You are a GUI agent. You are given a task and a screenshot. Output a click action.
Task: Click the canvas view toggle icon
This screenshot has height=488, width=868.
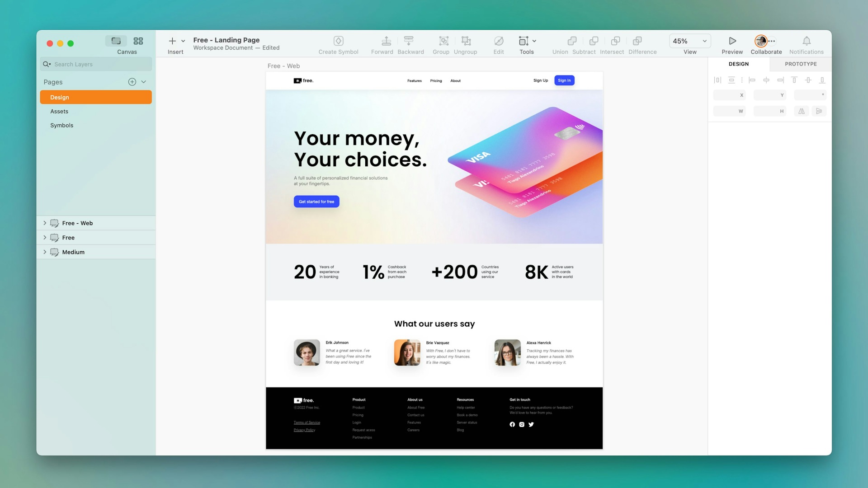[116, 41]
